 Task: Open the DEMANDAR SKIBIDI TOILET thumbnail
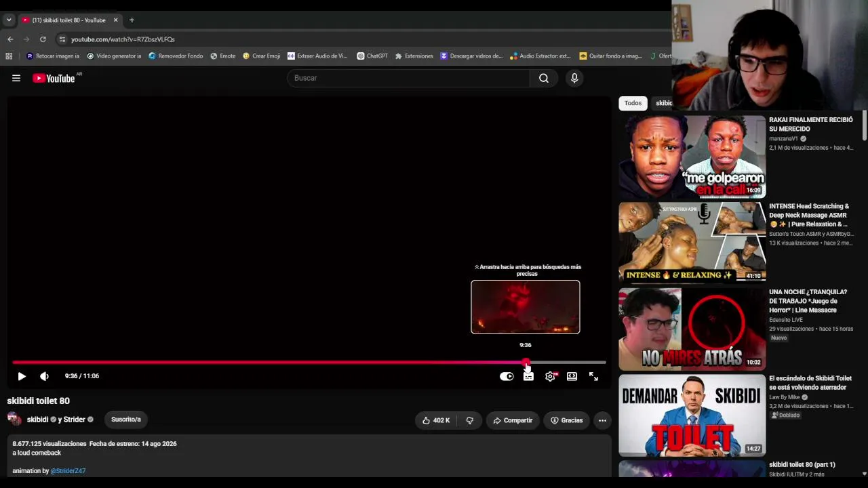[x=692, y=415]
